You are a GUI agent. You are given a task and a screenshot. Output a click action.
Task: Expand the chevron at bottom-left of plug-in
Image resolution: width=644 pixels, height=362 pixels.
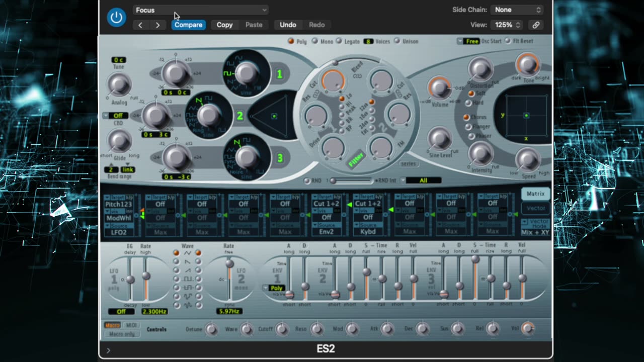[108, 350]
